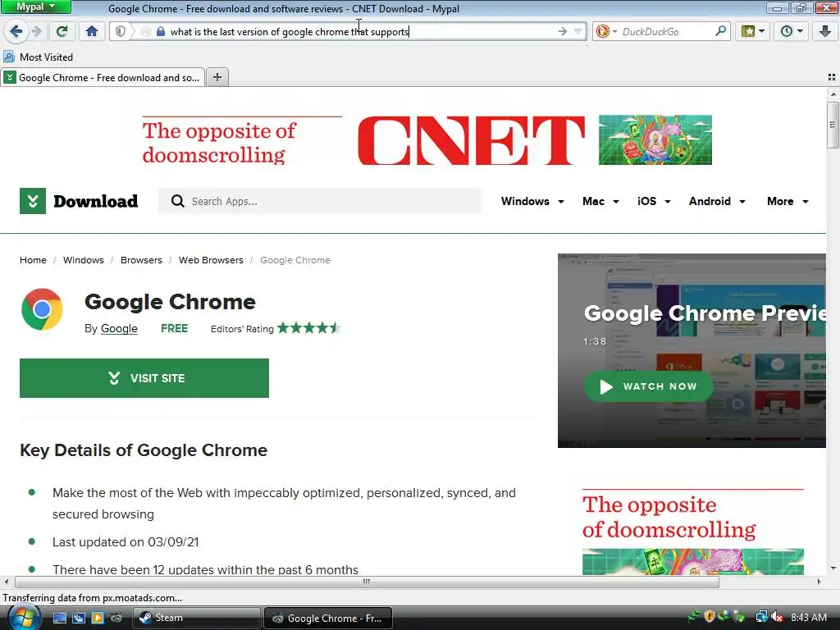Click the Google Chrome Preview video thumbnail
This screenshot has height=630, width=840.
coord(692,350)
